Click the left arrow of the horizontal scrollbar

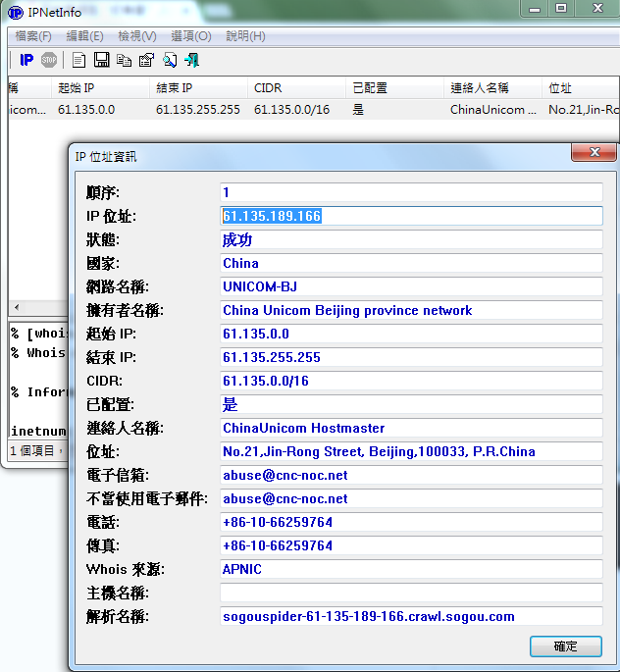pyautogui.click(x=17, y=307)
